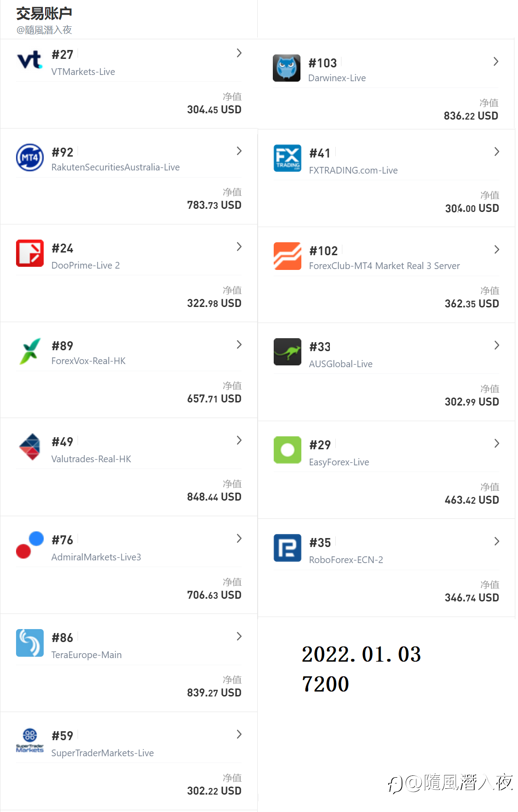Expand account #27 chevron arrow
This screenshot has width=518, height=812.
click(x=239, y=53)
